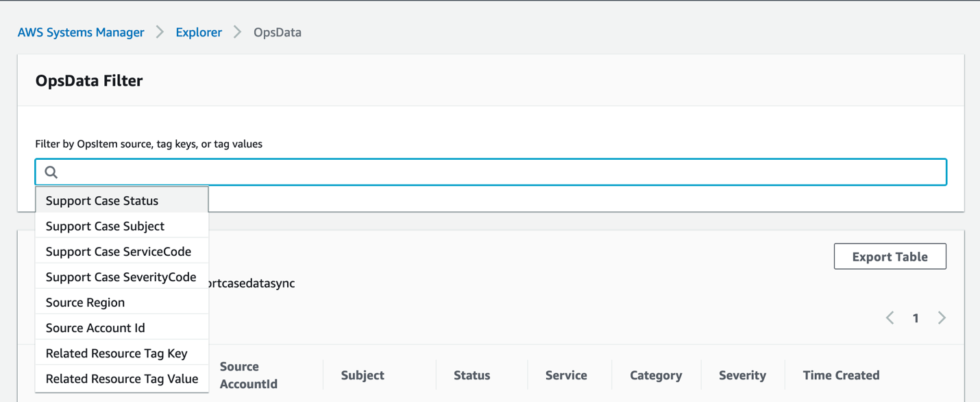The width and height of the screenshot is (980, 402).
Task: Select page number 1 in pagination
Action: [916, 318]
